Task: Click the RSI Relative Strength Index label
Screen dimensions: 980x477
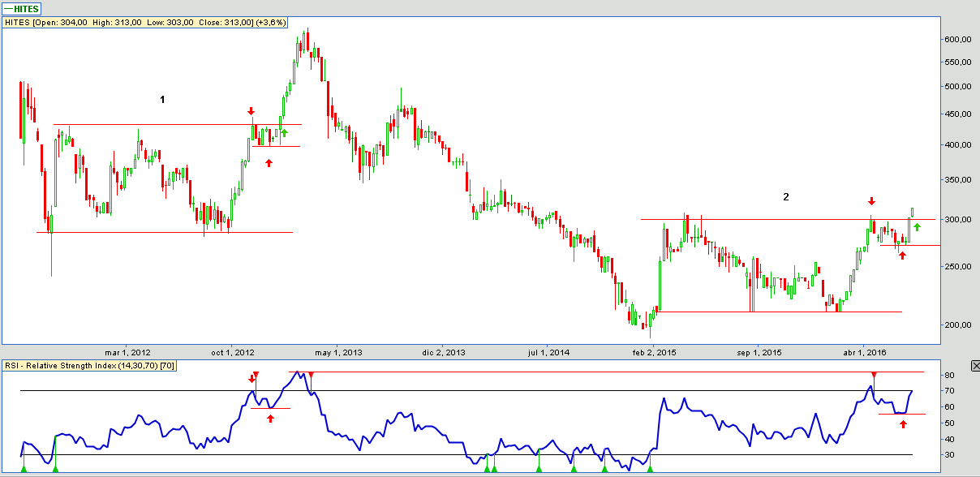Action: 90,366
